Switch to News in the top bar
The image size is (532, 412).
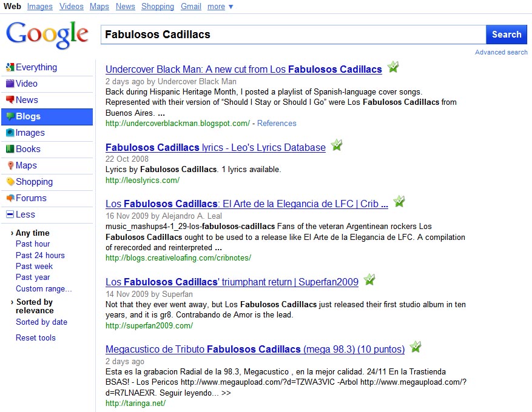click(x=125, y=7)
